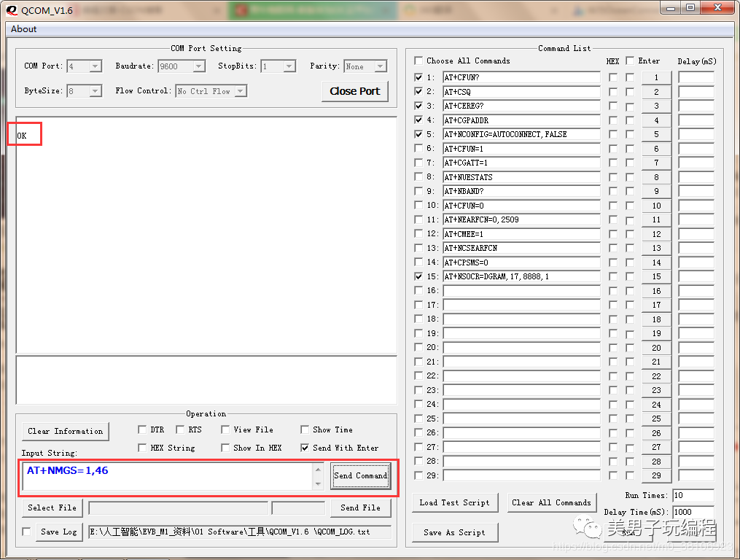
Task: Enable the View File checkbox
Action: click(x=225, y=429)
